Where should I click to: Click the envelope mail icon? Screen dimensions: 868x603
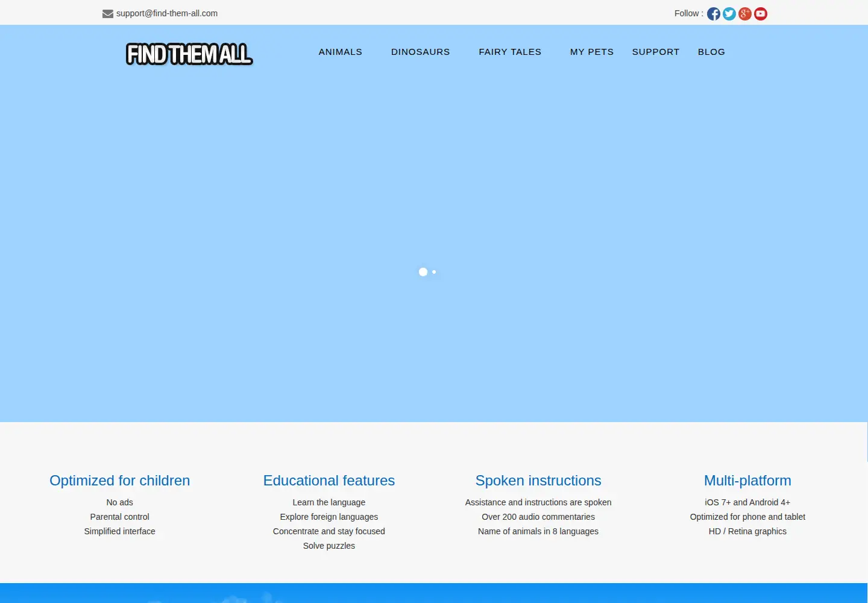(x=108, y=14)
